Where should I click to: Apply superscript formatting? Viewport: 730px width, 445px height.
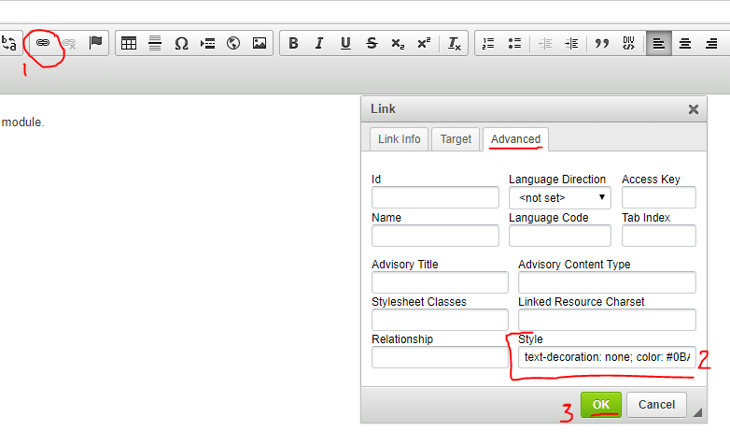424,43
